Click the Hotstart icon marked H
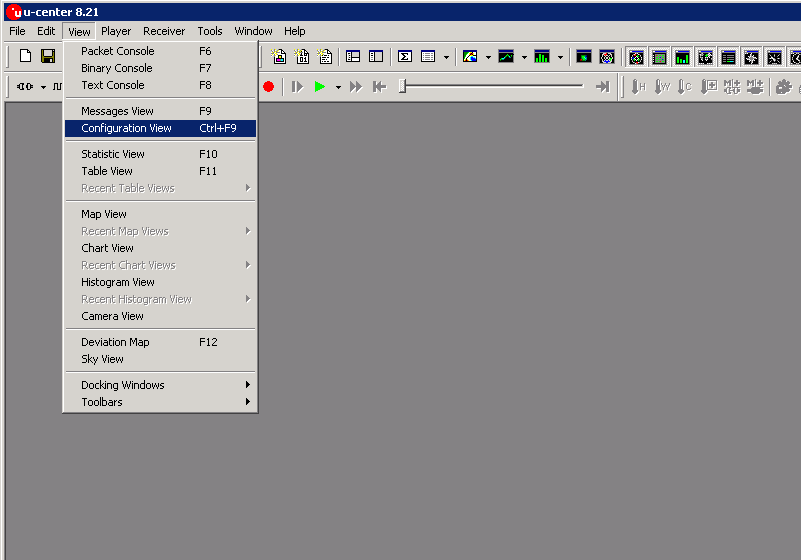 [639, 87]
